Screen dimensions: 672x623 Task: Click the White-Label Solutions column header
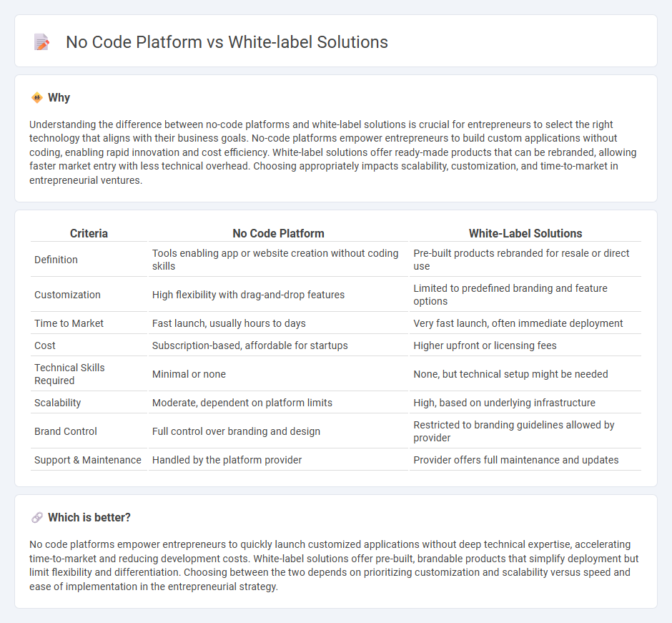(525, 233)
